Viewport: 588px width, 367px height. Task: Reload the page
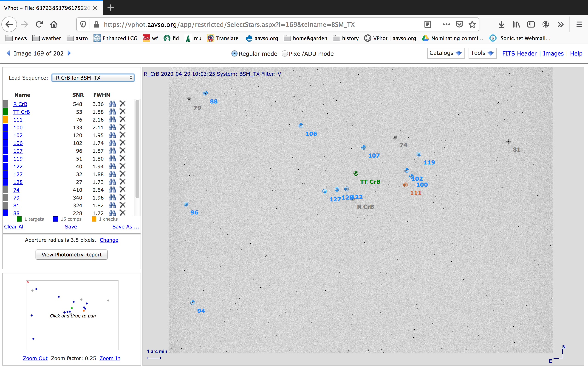click(x=39, y=25)
